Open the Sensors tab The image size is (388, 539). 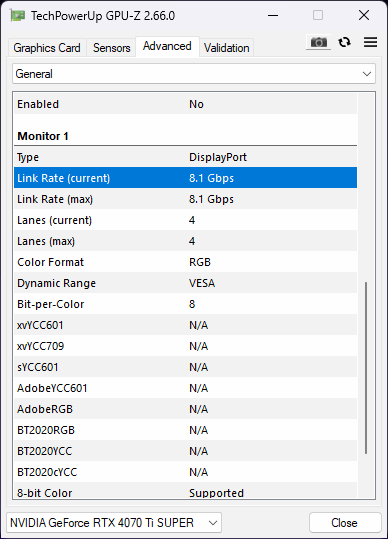[x=111, y=47]
